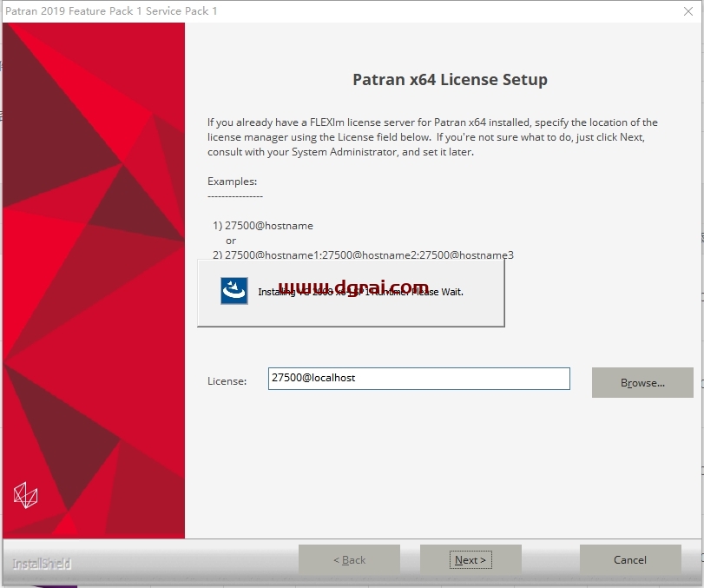Click the 27500@hostname example line
Viewport: 704px width, 588px height.
coord(263,226)
